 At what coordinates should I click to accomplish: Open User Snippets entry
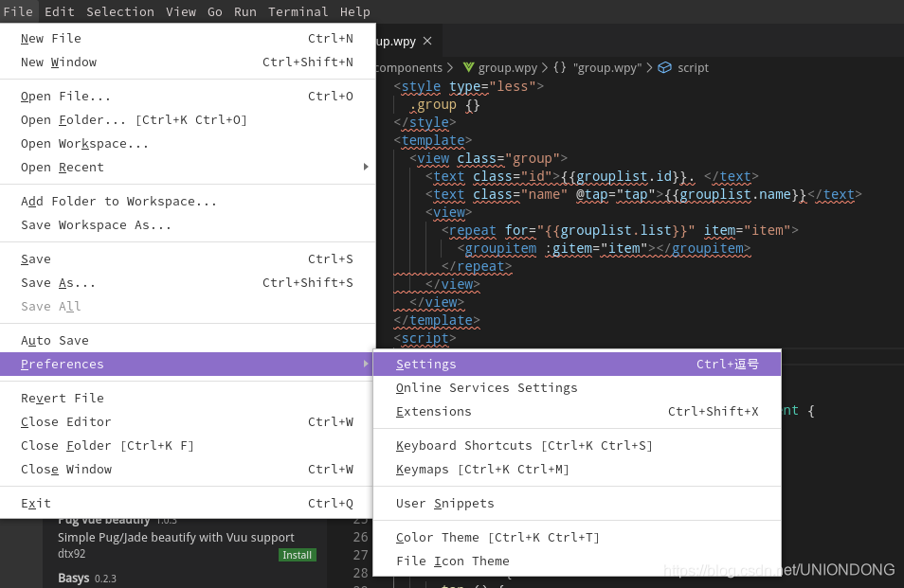pyautogui.click(x=577, y=504)
